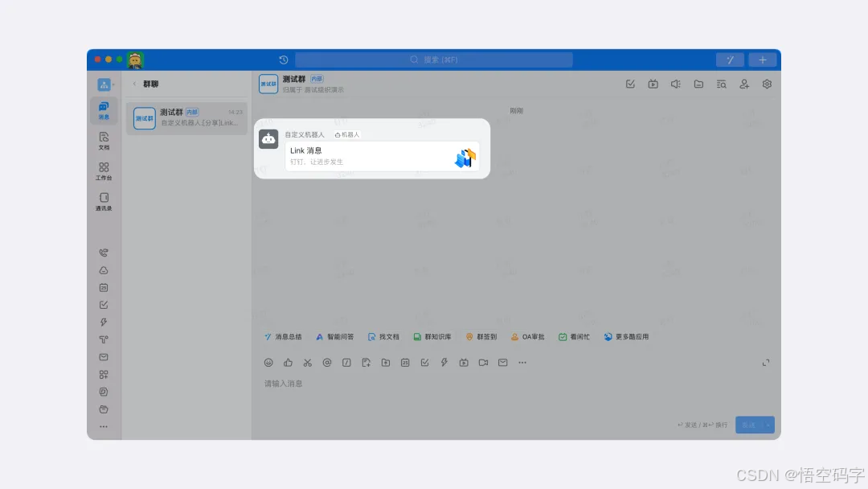
Task: Click the new document icon in toolbar
Action: pos(366,363)
